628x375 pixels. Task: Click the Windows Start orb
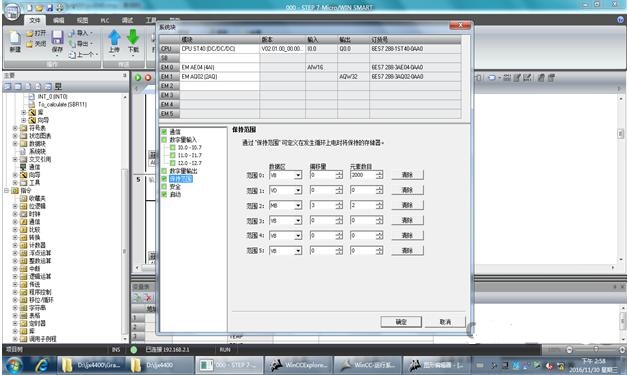coord(14,365)
